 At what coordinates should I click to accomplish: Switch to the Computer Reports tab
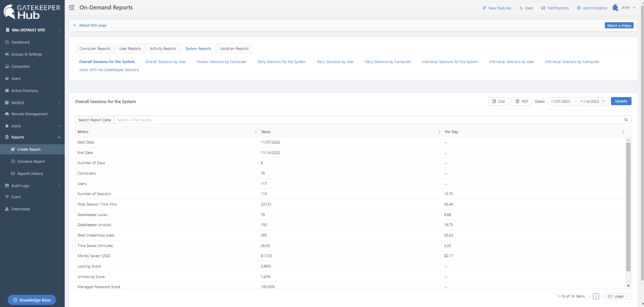tap(95, 49)
